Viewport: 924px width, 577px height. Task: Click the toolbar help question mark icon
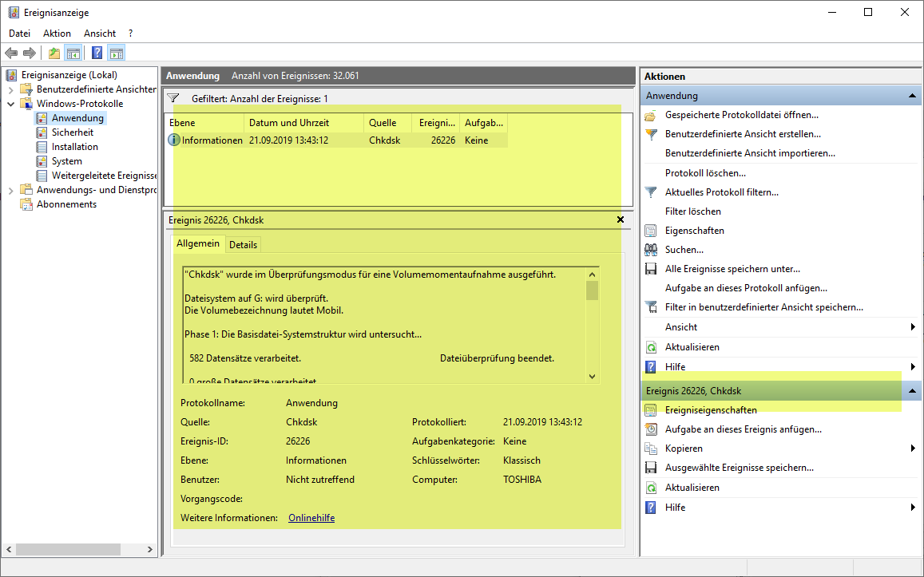point(97,53)
